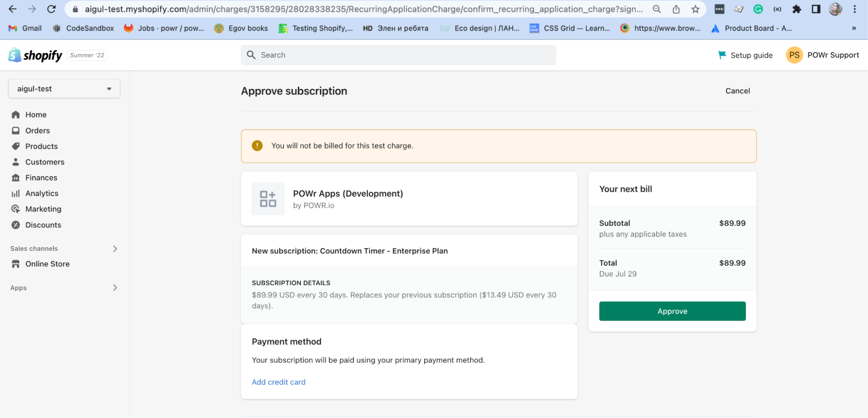This screenshot has height=418, width=868.
Task: Open the Online Store sales channel
Action: 47,264
